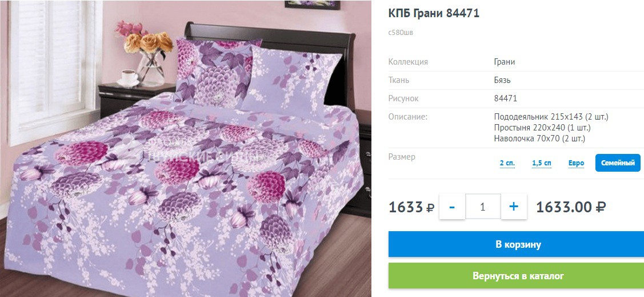Screen dimensions: 644x297
Task: Go back via Вернуться в каталог button
Action: (x=516, y=276)
